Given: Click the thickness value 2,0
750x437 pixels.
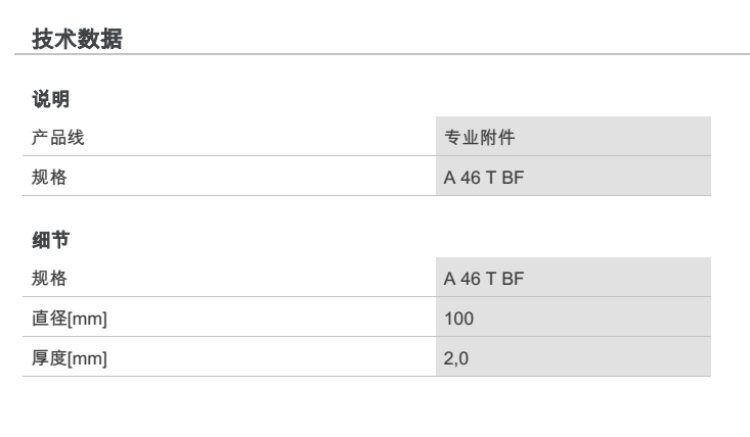Looking at the screenshot, I should [456, 357].
